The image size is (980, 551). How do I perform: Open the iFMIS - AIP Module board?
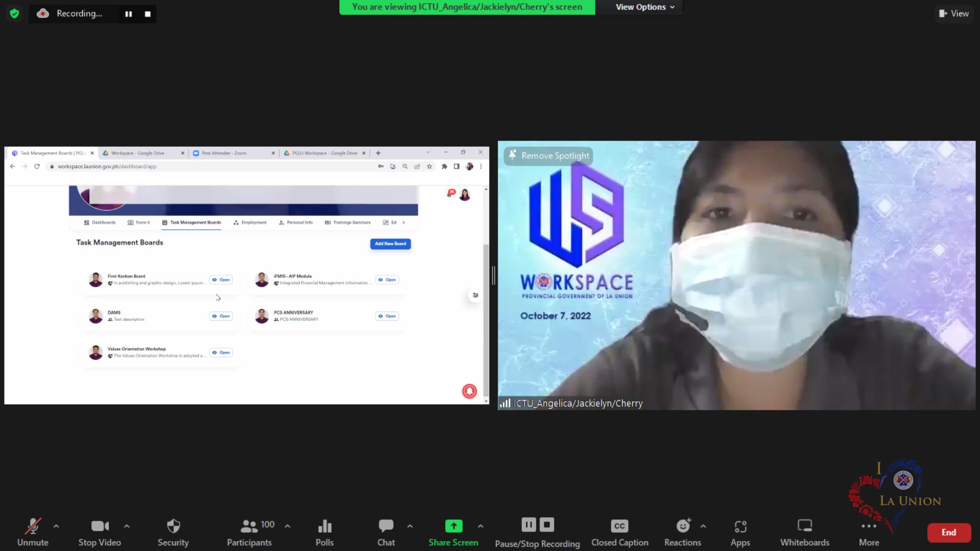click(387, 280)
